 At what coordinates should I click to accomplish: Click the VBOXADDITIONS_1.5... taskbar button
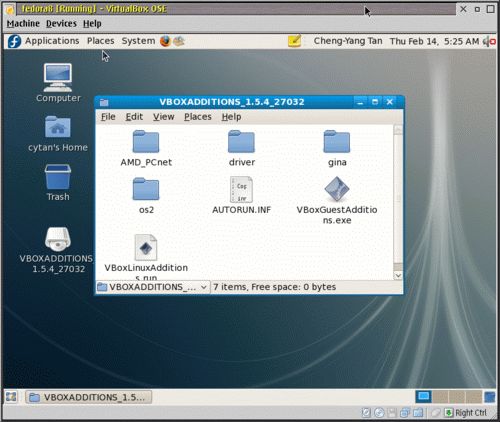pos(88,397)
